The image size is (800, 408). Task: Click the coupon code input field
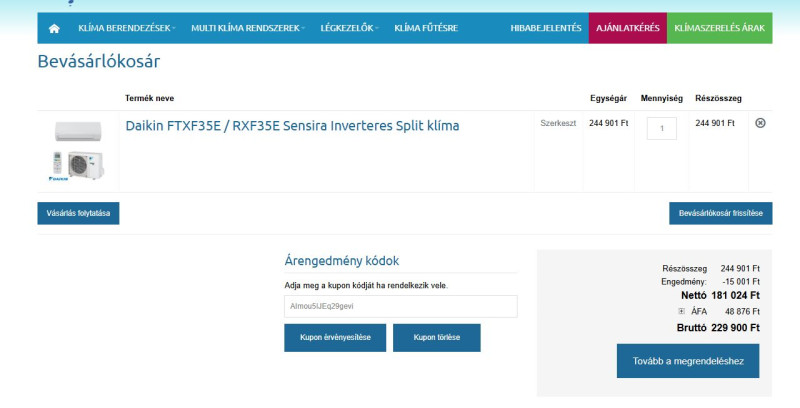(401, 306)
